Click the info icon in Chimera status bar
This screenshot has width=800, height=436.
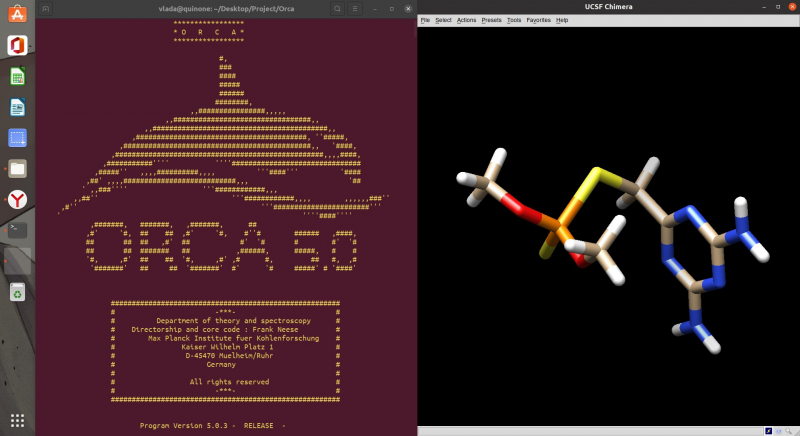780,430
